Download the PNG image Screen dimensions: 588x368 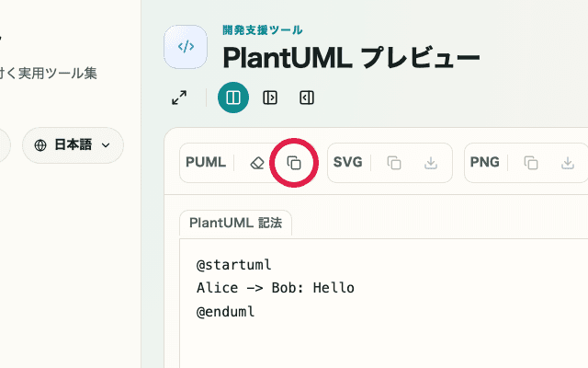pyautogui.click(x=568, y=163)
